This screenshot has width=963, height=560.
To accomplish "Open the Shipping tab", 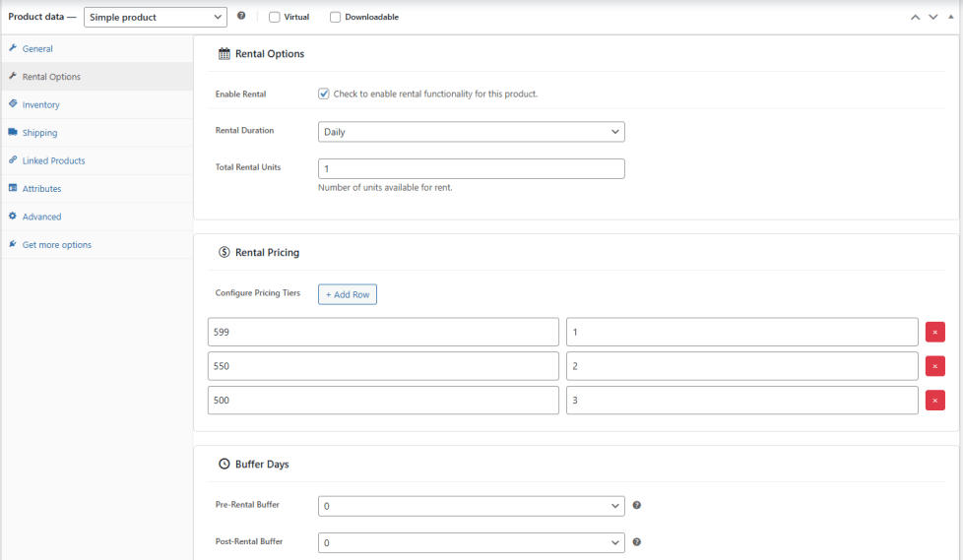I will 39,133.
